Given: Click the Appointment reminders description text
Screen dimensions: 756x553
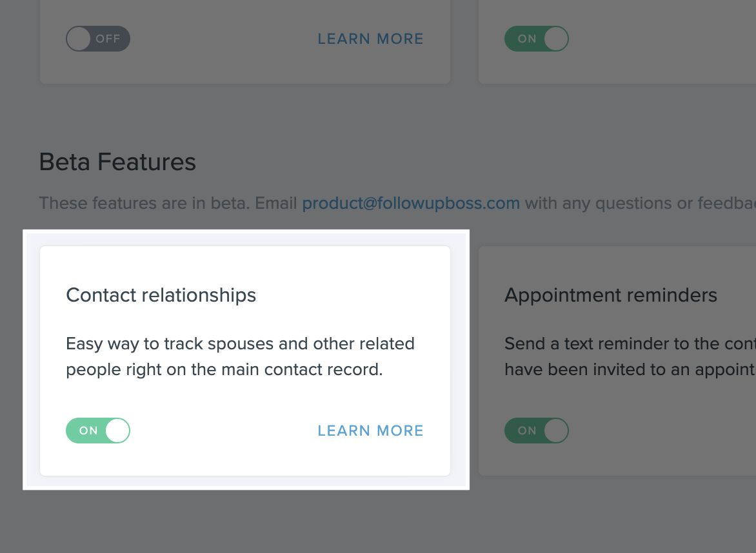Looking at the screenshot, I should (x=629, y=357).
